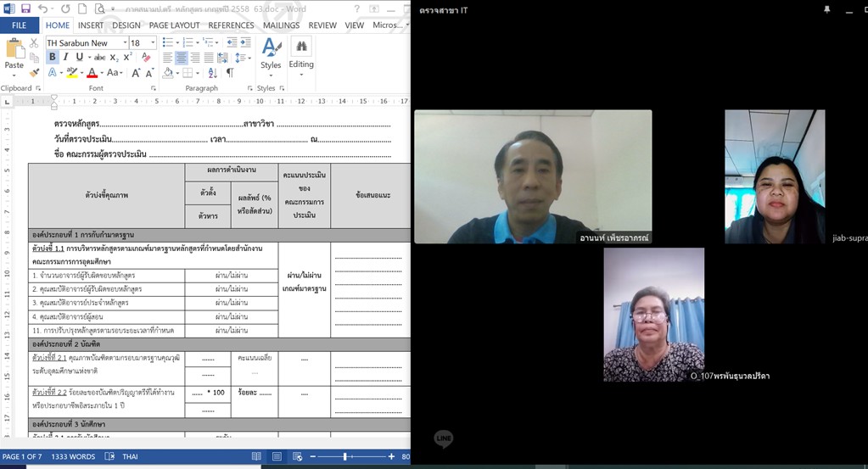Open text highlight color dropdown arrow
Viewport: 868px width, 469px height.
click(x=81, y=73)
